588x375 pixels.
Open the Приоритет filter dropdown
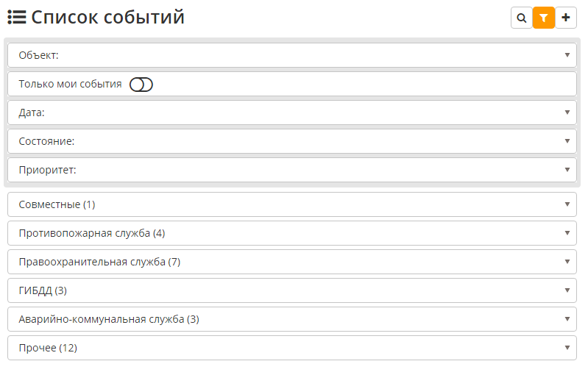(x=291, y=170)
